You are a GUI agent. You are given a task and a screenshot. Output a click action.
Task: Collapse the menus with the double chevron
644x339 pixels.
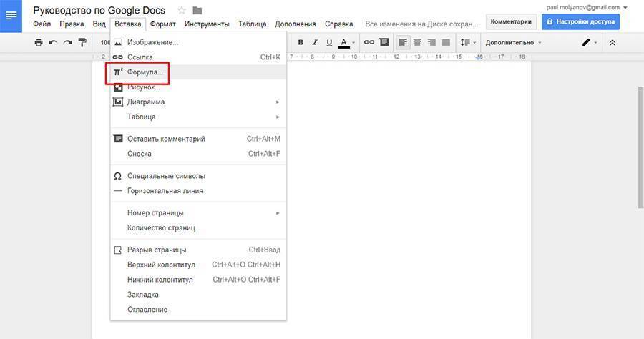point(613,43)
